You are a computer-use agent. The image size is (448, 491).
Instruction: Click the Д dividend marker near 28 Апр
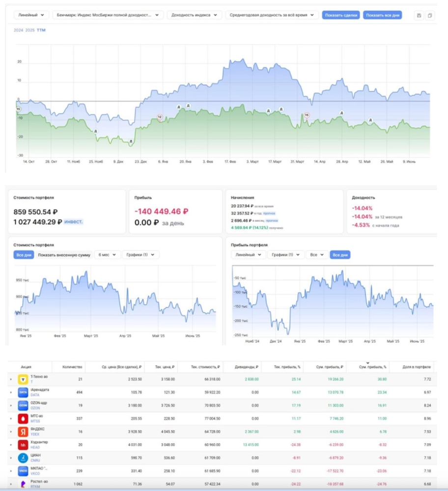(342, 113)
